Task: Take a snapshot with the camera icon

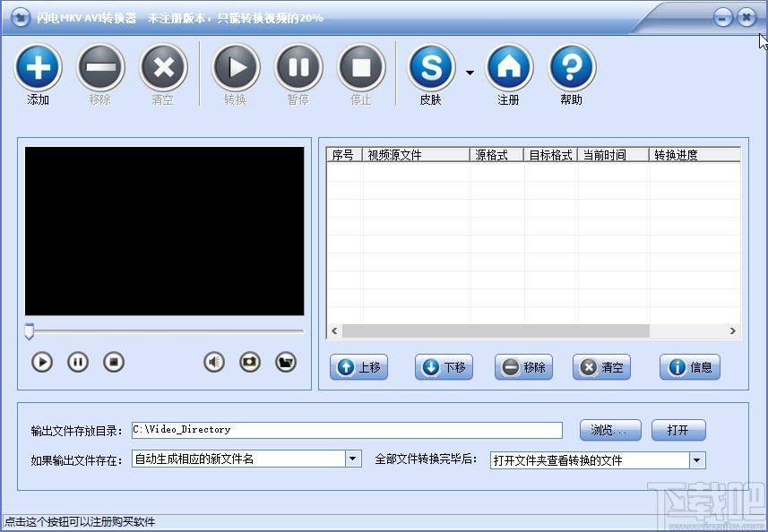Action: (249, 362)
